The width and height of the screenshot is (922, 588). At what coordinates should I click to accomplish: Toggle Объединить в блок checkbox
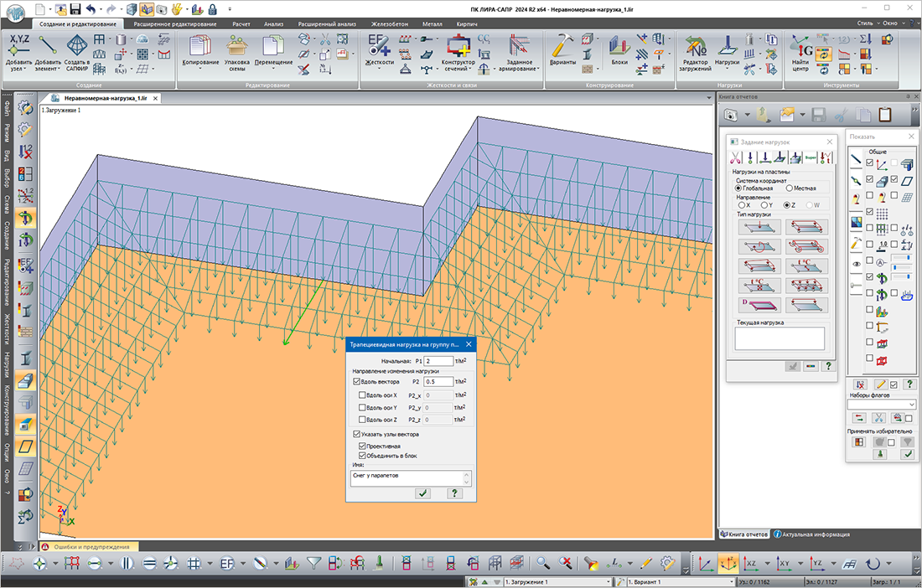pos(362,456)
